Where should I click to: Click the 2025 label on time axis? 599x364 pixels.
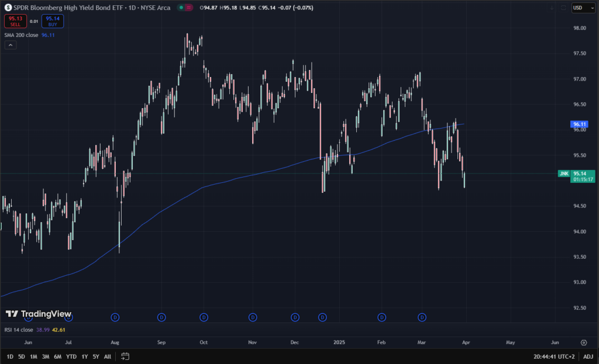point(339,342)
